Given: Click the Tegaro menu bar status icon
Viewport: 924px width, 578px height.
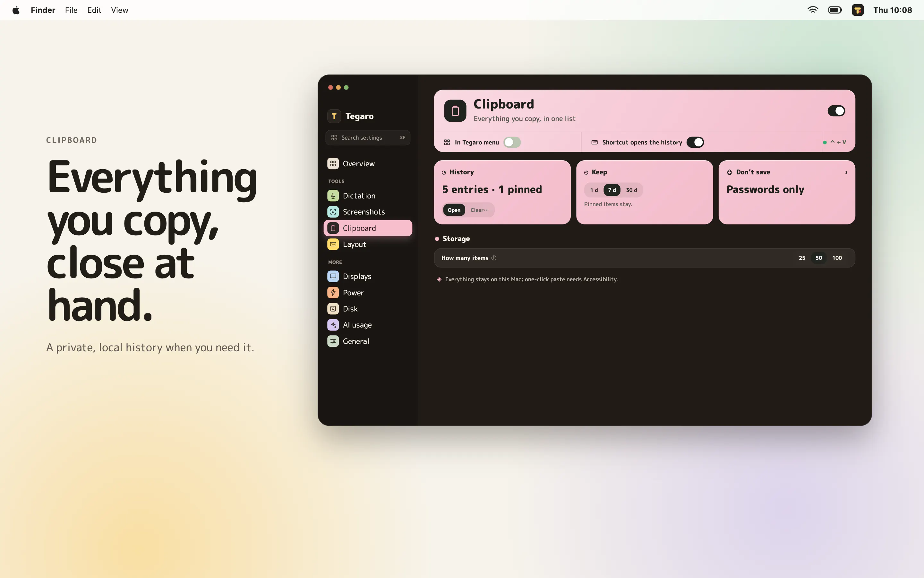Looking at the screenshot, I should click(x=858, y=10).
